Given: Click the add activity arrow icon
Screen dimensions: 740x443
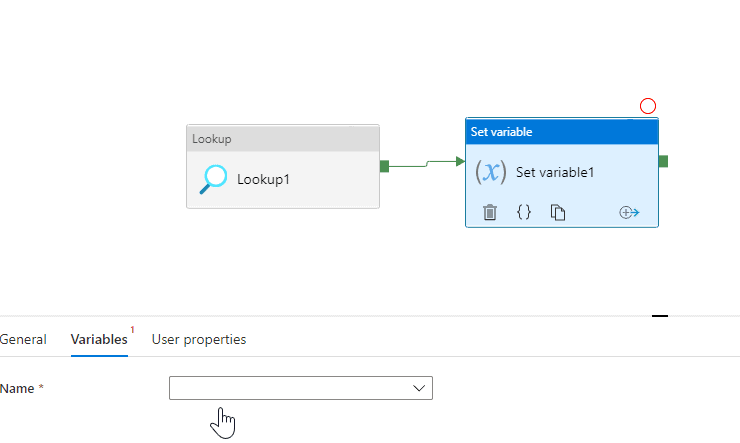Looking at the screenshot, I should click(629, 212).
